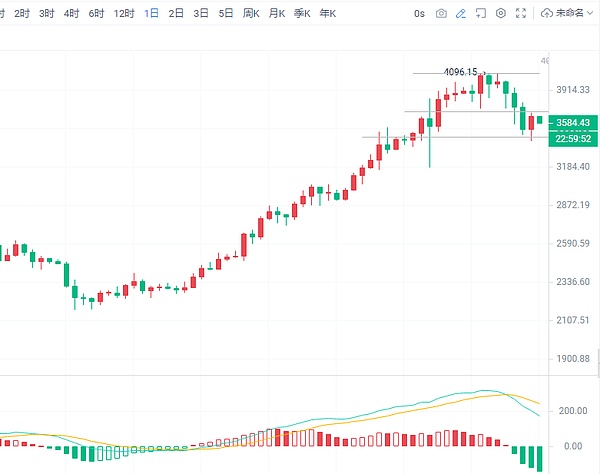Click the add-window layout icon
Image resolution: width=600 pixels, height=474 pixels.
(x=481, y=14)
